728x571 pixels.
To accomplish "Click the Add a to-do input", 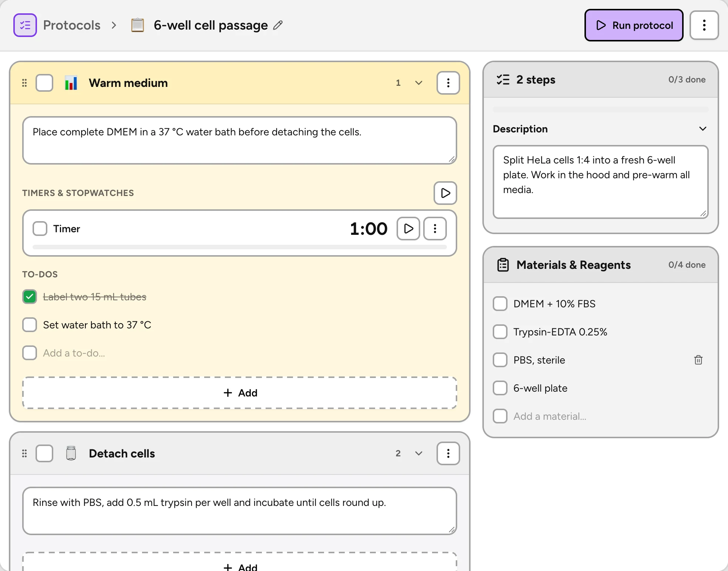I will (74, 353).
